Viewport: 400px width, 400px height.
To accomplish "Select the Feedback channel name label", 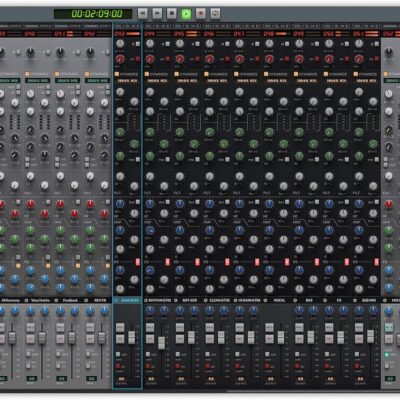I will point(70,300).
